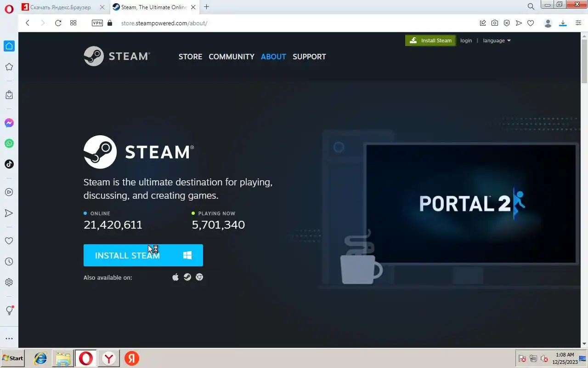This screenshot has height=368, width=588.
Task: Open the three-dot sidebar setup menu
Action: pos(9,339)
